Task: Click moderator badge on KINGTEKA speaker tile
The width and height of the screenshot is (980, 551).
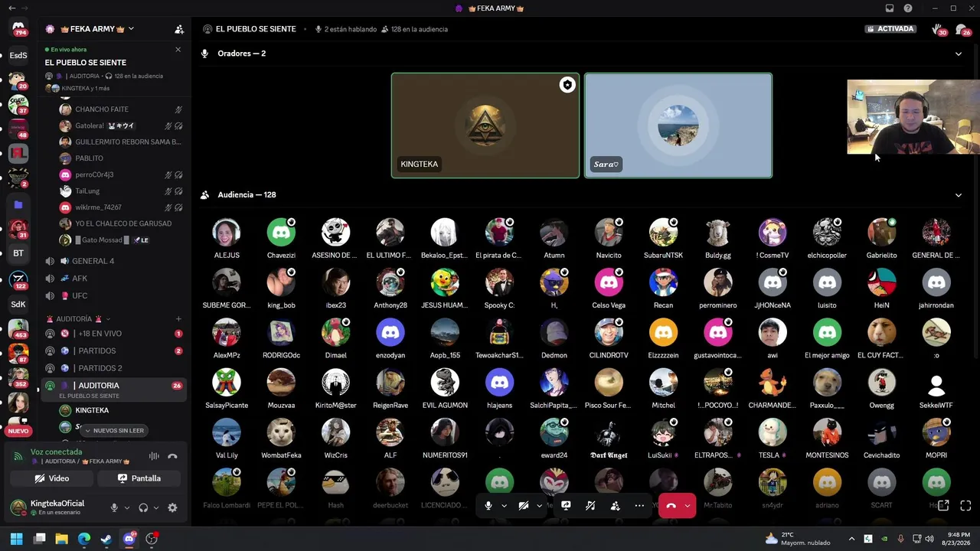Action: click(x=567, y=85)
